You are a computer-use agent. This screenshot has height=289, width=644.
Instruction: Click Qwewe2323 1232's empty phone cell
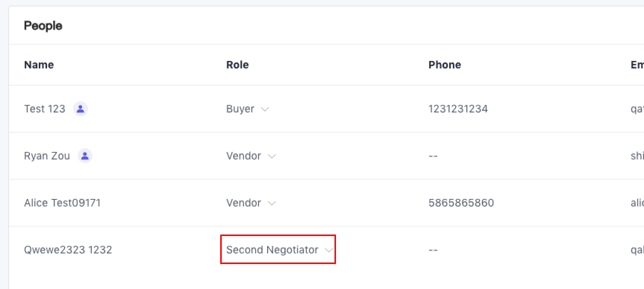(433, 250)
